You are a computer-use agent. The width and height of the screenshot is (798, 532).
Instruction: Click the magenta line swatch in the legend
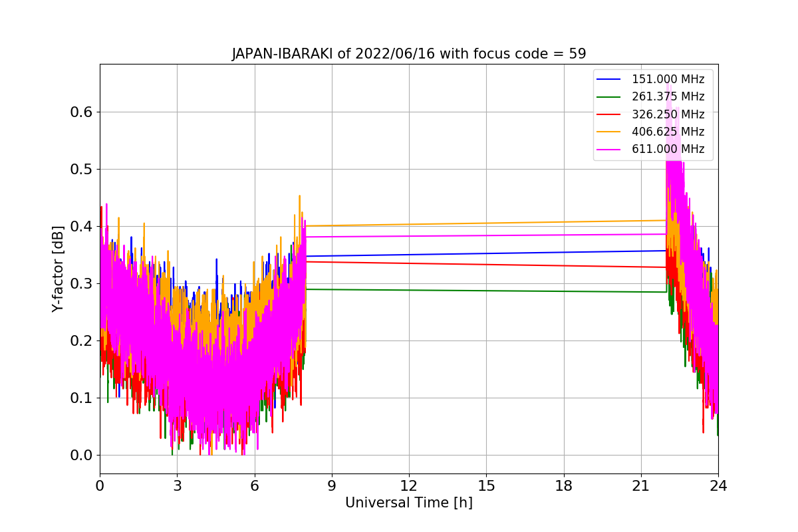click(x=609, y=149)
